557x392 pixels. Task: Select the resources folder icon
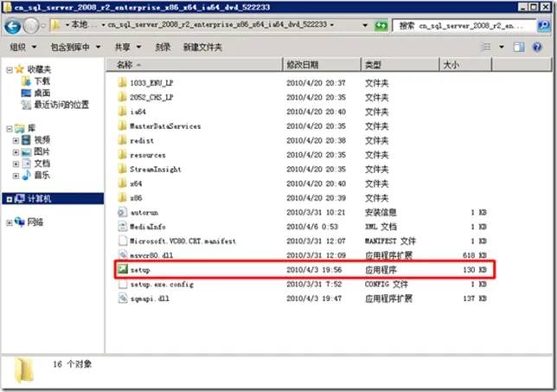[122, 155]
